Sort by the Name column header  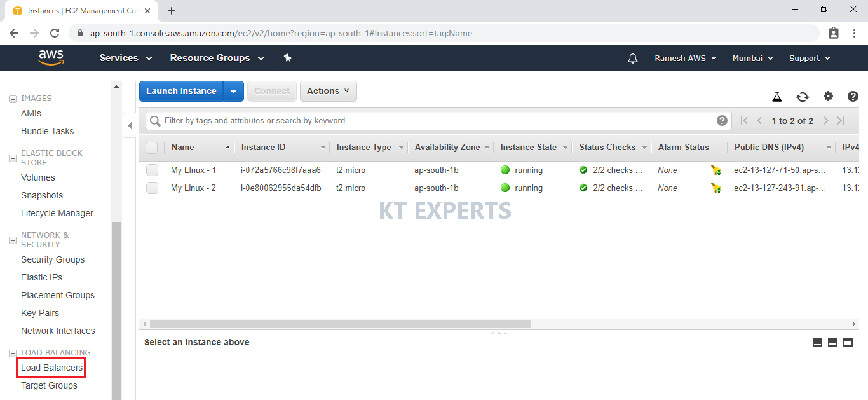tap(201, 148)
